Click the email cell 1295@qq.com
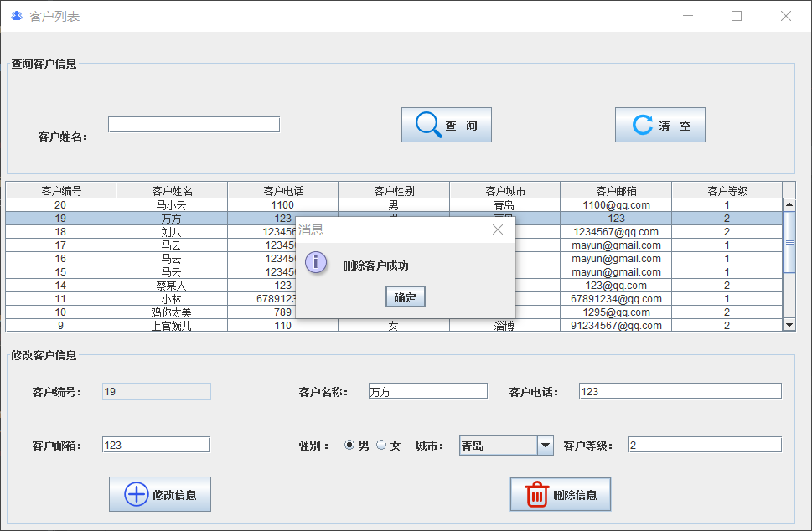The width and height of the screenshot is (812, 531). tap(616, 312)
